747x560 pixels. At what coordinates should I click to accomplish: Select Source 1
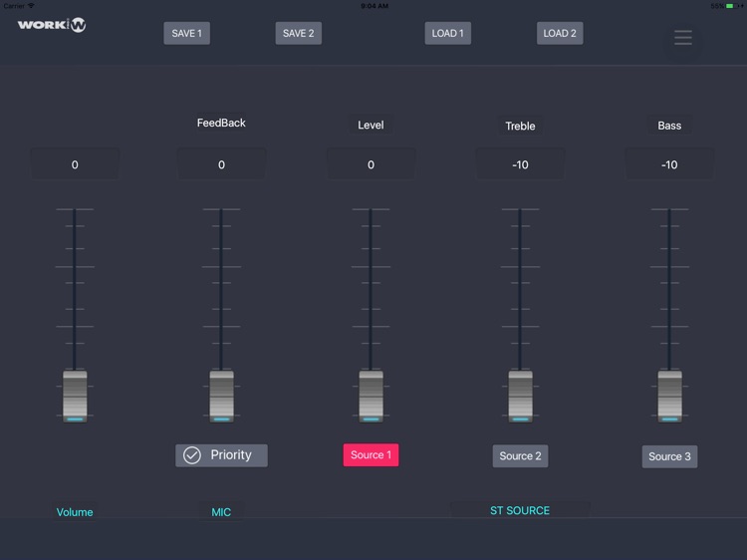tap(371, 455)
